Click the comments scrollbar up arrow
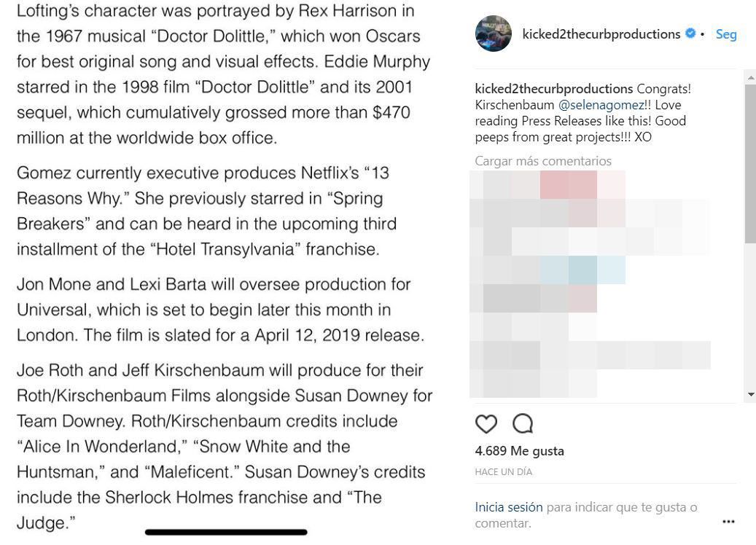 (750, 76)
